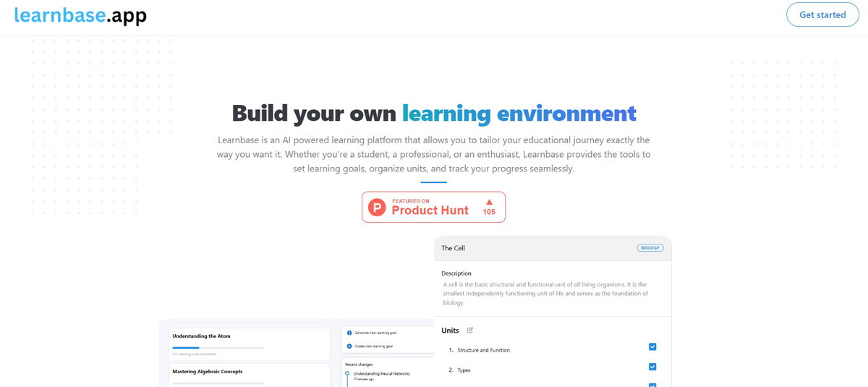The image size is (868, 387).
Task: Toggle the partially visible third unit checkbox
Action: click(x=652, y=385)
